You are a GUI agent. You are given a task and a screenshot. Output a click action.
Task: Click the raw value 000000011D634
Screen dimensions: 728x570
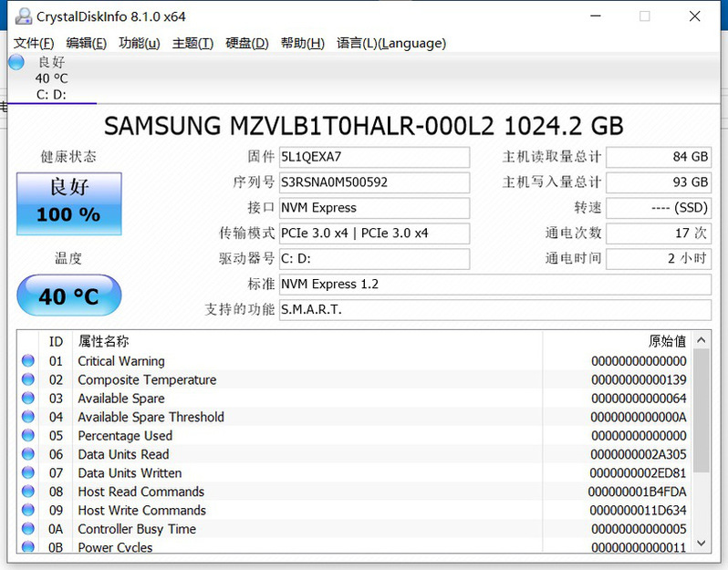(638, 510)
